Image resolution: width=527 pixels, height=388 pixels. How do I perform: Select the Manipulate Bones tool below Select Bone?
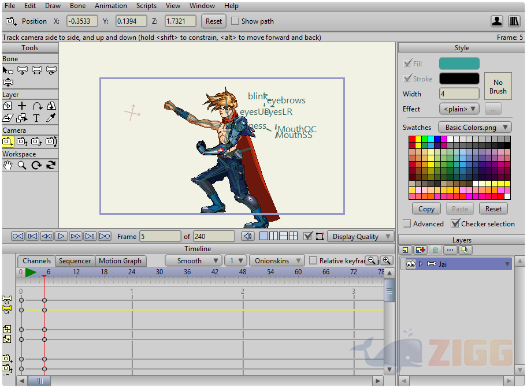7,82
